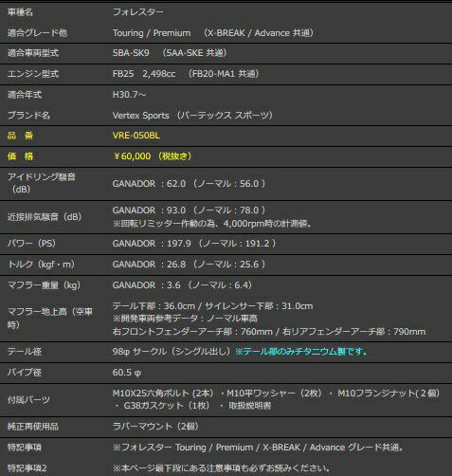The image size is (452, 476).
Task: Select the 適合車両型式 label
Action: (33, 53)
